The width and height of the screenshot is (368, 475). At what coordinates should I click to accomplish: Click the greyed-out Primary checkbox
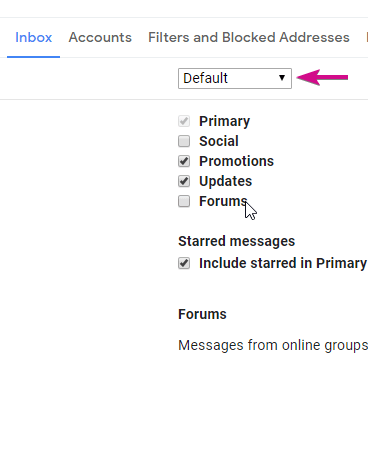(184, 121)
